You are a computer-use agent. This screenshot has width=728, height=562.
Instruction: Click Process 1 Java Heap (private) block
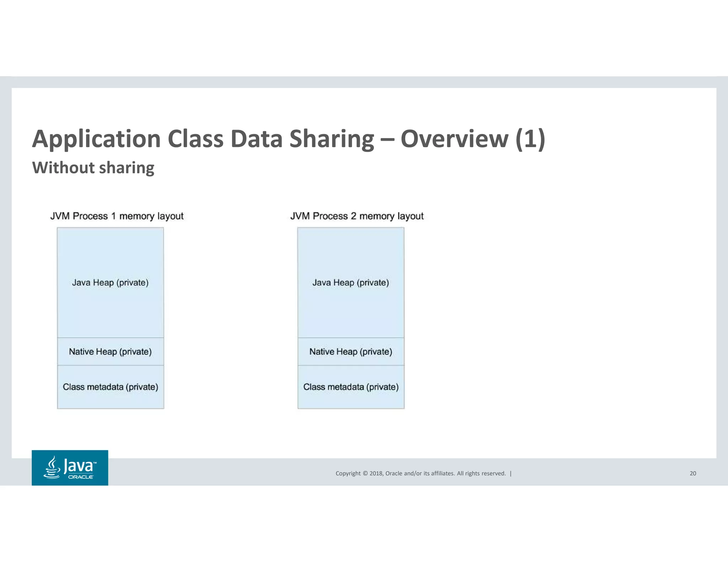(110, 282)
